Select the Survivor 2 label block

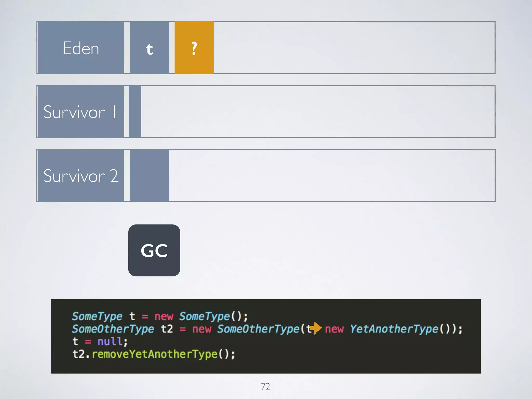click(x=81, y=176)
